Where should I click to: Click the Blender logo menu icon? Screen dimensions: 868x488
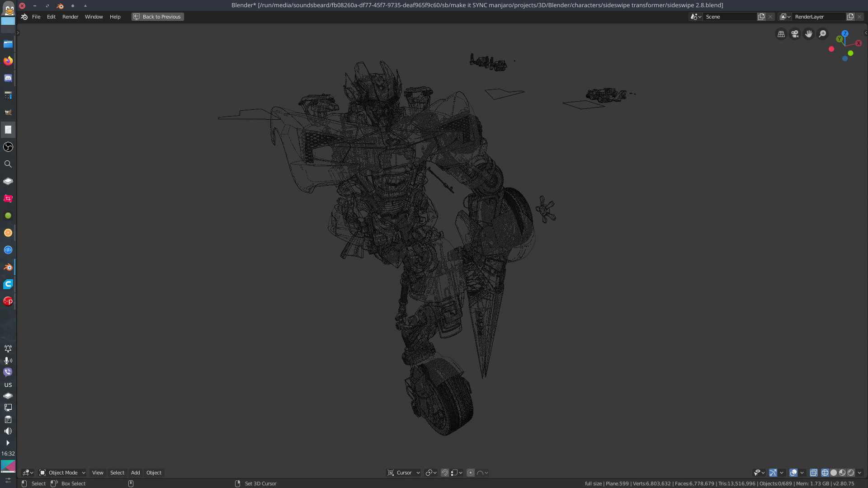24,17
